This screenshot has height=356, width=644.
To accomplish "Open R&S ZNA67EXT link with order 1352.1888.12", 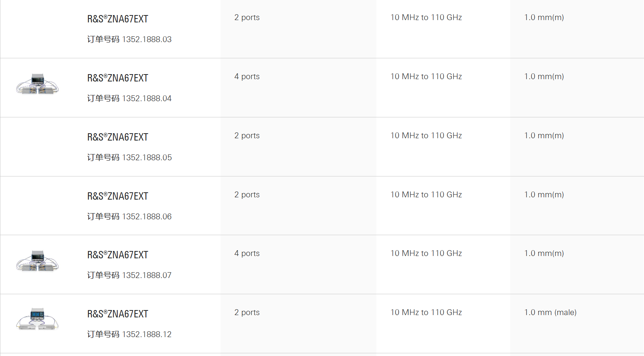I will (x=118, y=314).
